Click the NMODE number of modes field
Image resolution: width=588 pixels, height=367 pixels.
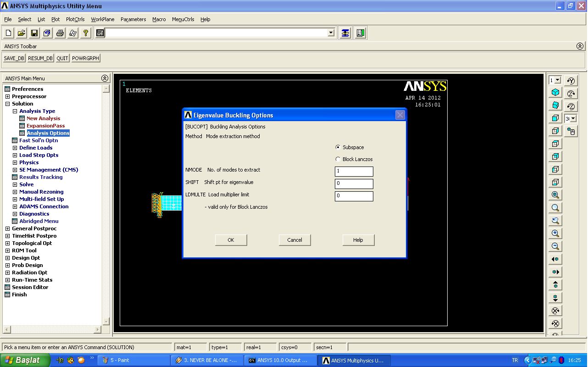click(x=354, y=172)
